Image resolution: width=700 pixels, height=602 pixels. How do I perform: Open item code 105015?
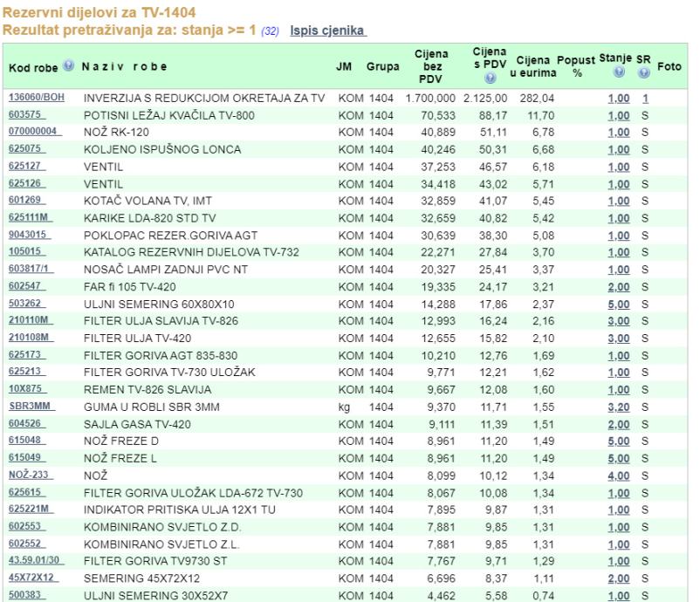26,251
